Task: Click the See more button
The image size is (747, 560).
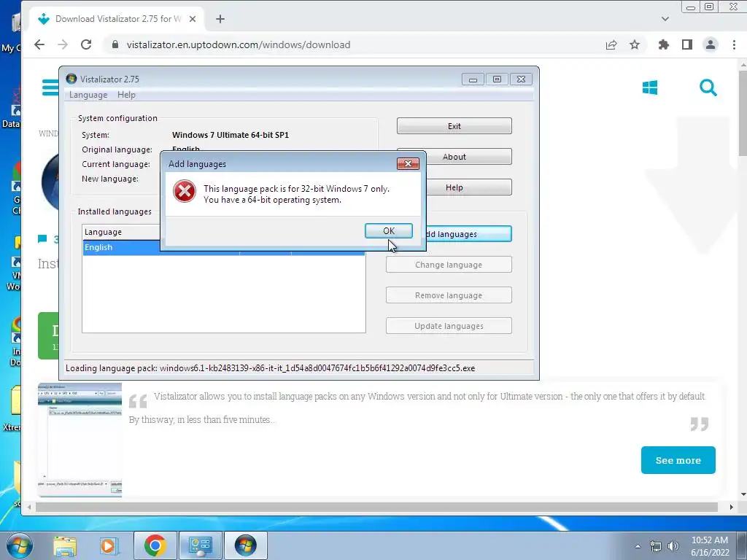Action: [678, 460]
